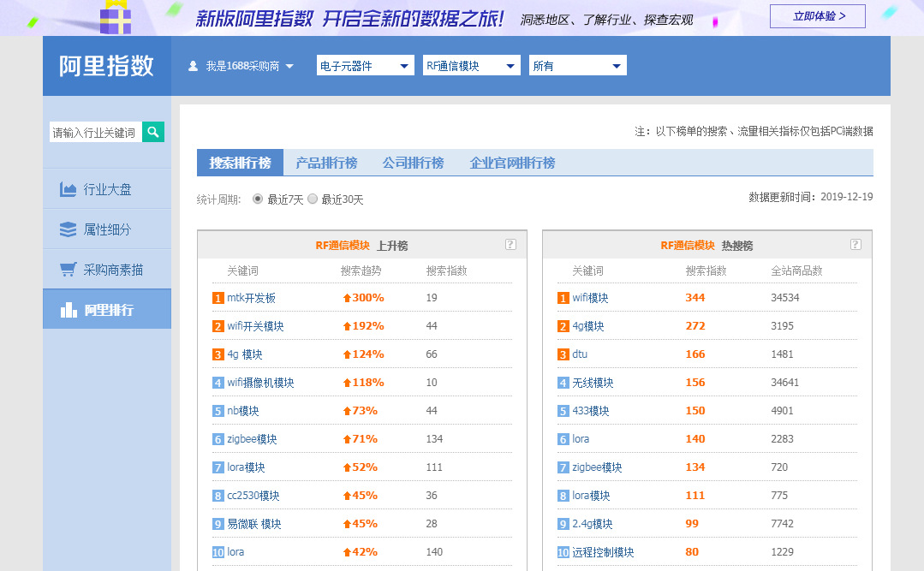
Task: Open the 无线模块 hot search link
Action: point(593,383)
